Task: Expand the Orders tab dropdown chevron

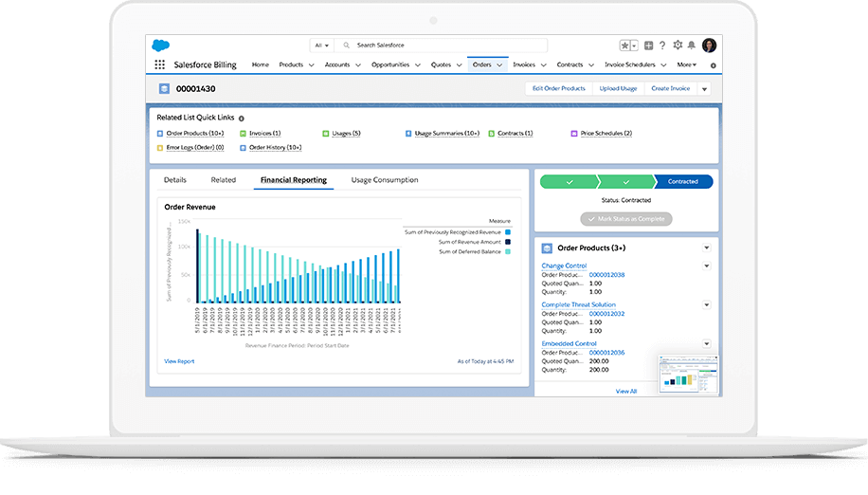Action: (x=499, y=64)
